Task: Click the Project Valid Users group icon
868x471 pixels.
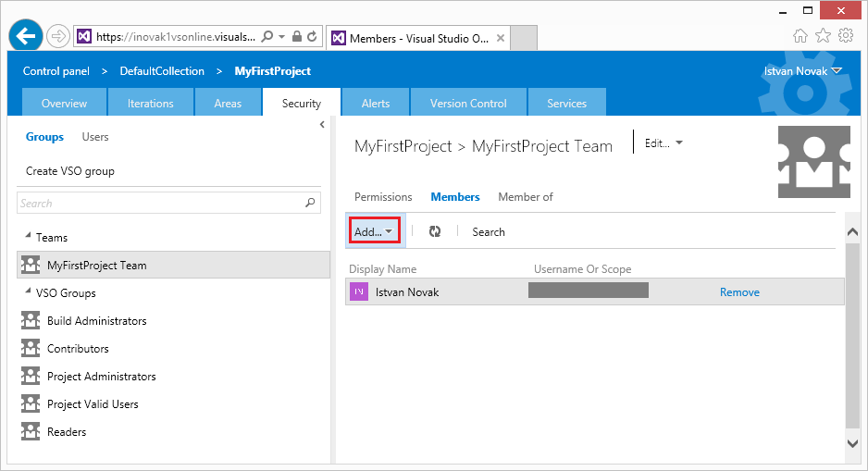Action: pos(31,403)
